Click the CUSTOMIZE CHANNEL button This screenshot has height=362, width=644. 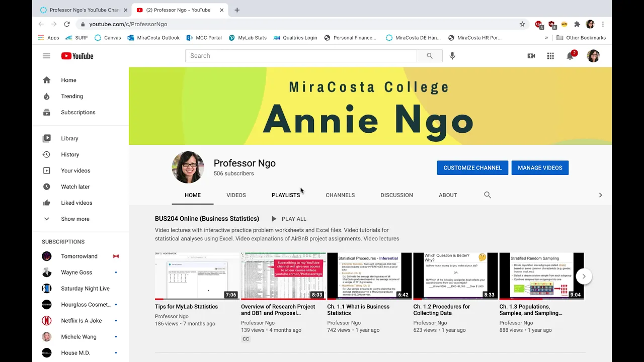[x=472, y=168]
